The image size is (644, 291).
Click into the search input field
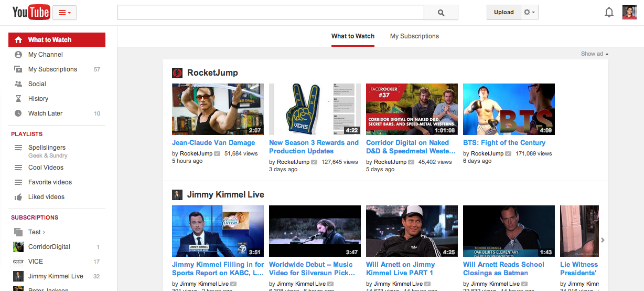pos(270,13)
